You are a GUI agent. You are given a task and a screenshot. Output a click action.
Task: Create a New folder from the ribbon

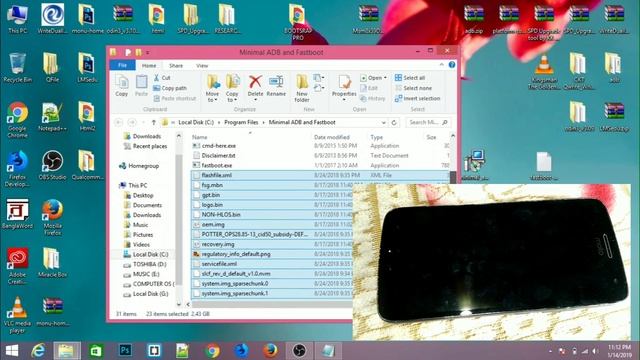pos(302,88)
